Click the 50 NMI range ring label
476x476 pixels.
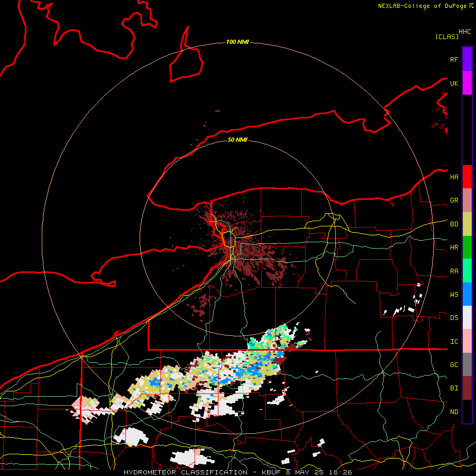pyautogui.click(x=237, y=140)
